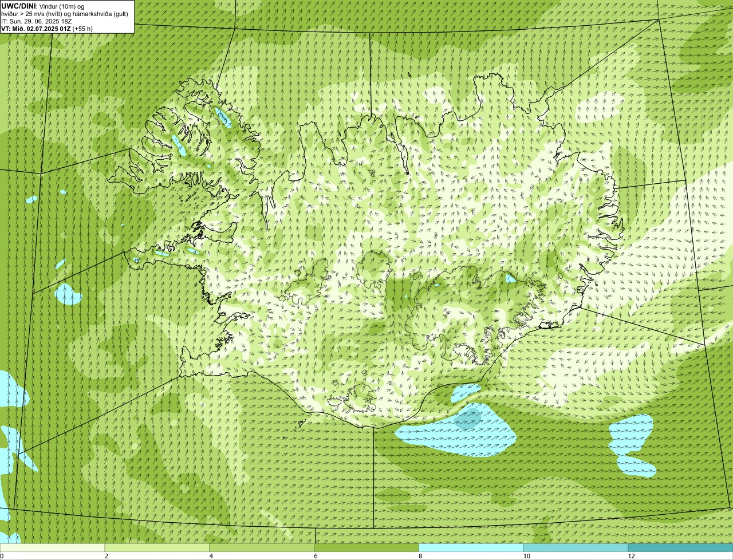Pick the 10–12 medium cyan scale segment
The image size is (733, 560).
click(x=576, y=547)
